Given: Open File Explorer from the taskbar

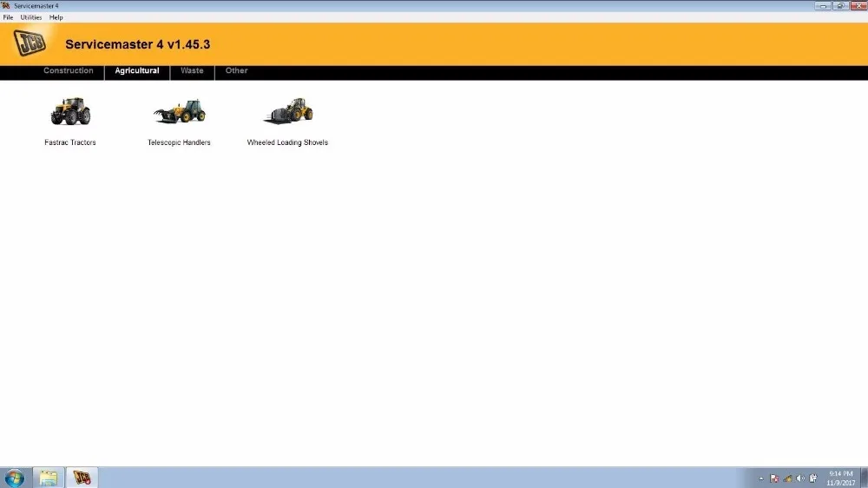Looking at the screenshot, I should click(x=48, y=478).
